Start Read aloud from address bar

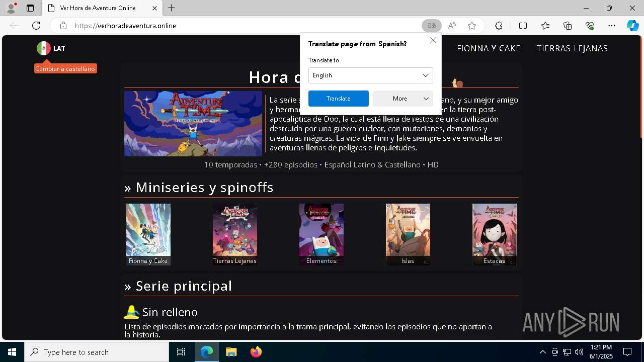[452, 26]
